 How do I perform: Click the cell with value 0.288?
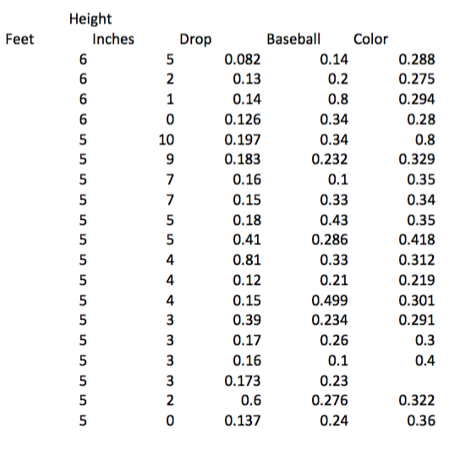coord(417,59)
